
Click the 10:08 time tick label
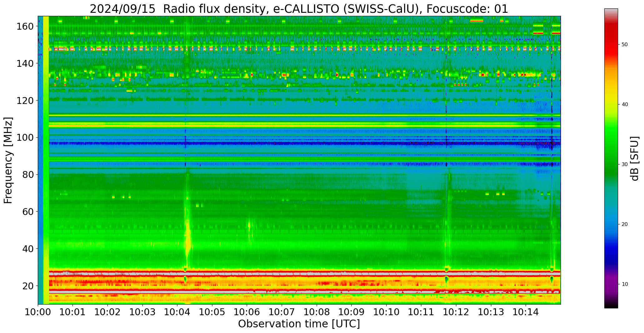[x=317, y=312]
